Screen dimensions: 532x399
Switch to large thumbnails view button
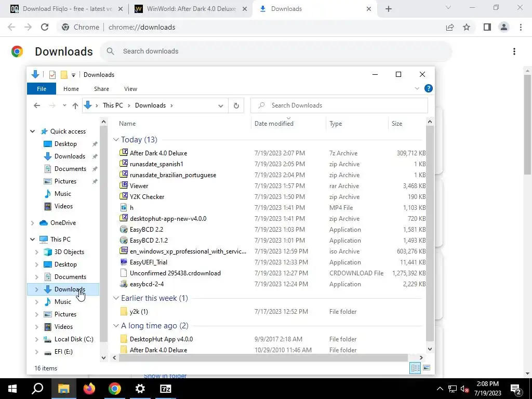tap(427, 368)
